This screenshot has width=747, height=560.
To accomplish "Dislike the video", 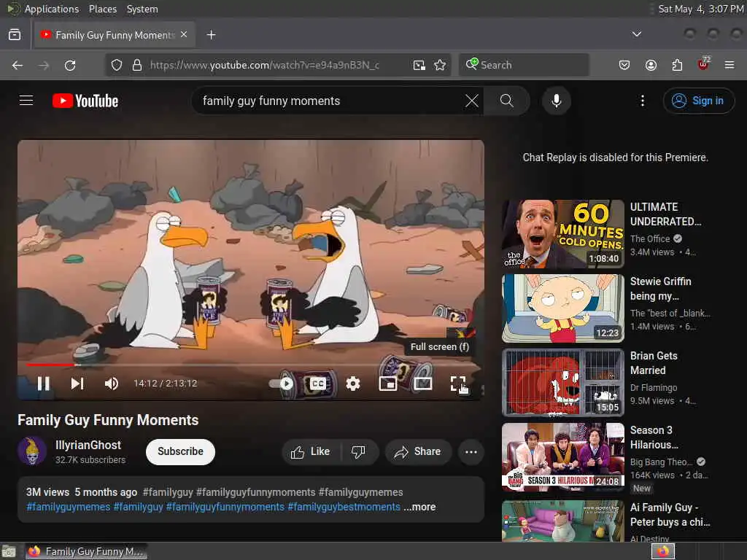I will tap(359, 451).
